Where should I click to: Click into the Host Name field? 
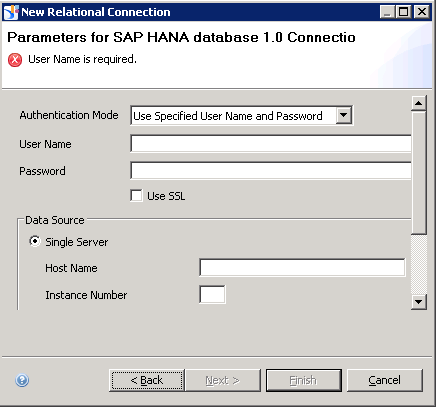tap(302, 267)
